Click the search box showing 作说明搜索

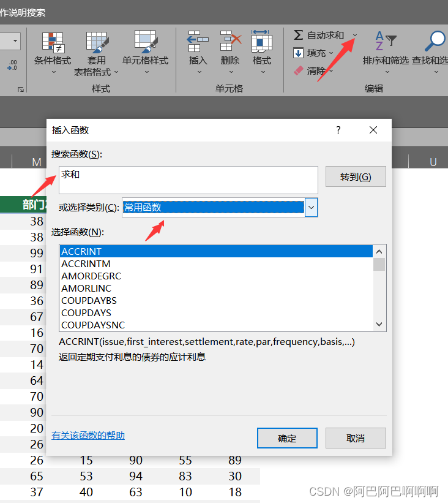pos(23,12)
